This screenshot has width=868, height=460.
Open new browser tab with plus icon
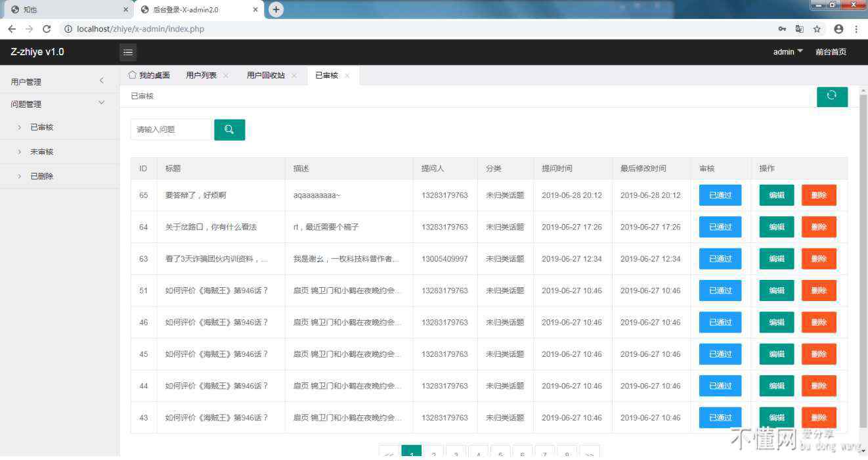pos(276,9)
